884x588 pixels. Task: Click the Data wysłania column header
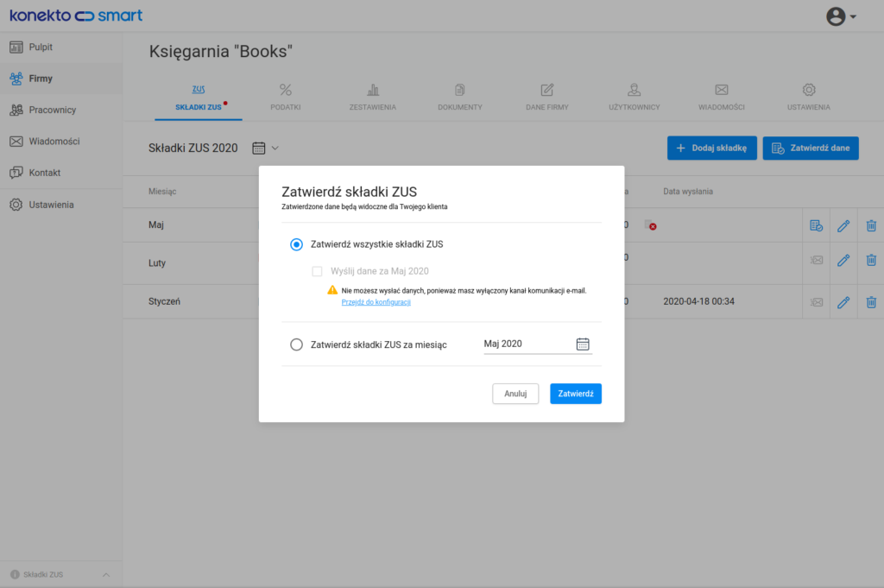coord(688,192)
